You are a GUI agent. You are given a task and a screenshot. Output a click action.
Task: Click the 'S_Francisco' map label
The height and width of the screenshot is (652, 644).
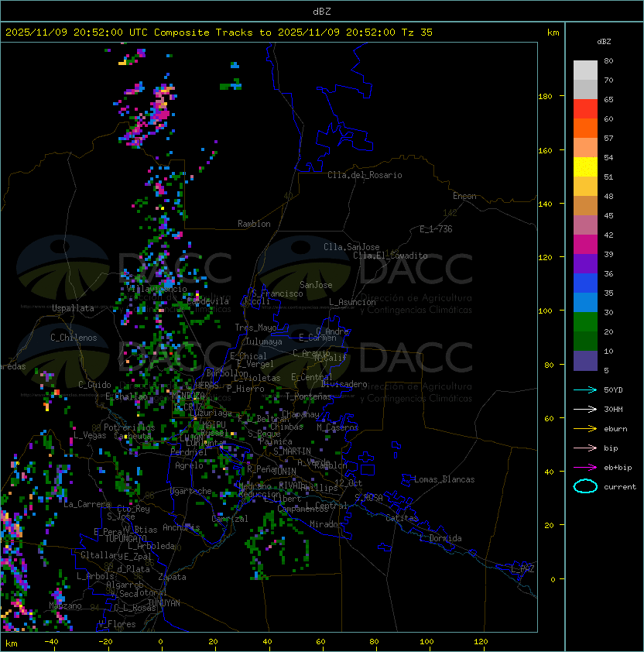[277, 293]
